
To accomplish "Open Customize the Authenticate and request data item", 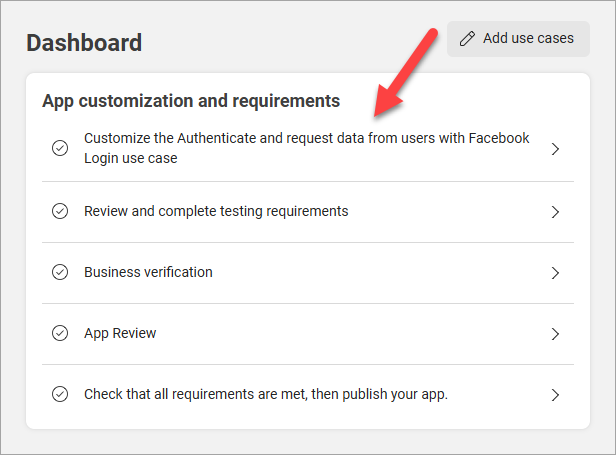I will 308,148.
